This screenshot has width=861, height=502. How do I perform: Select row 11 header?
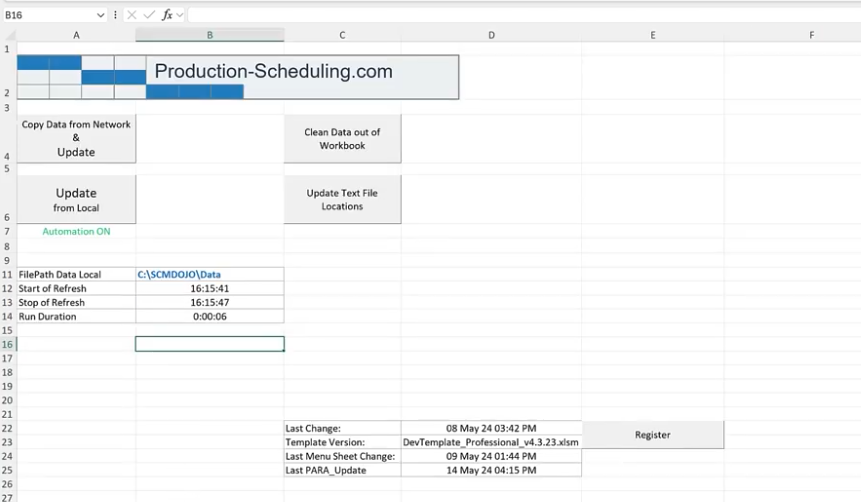coord(8,274)
